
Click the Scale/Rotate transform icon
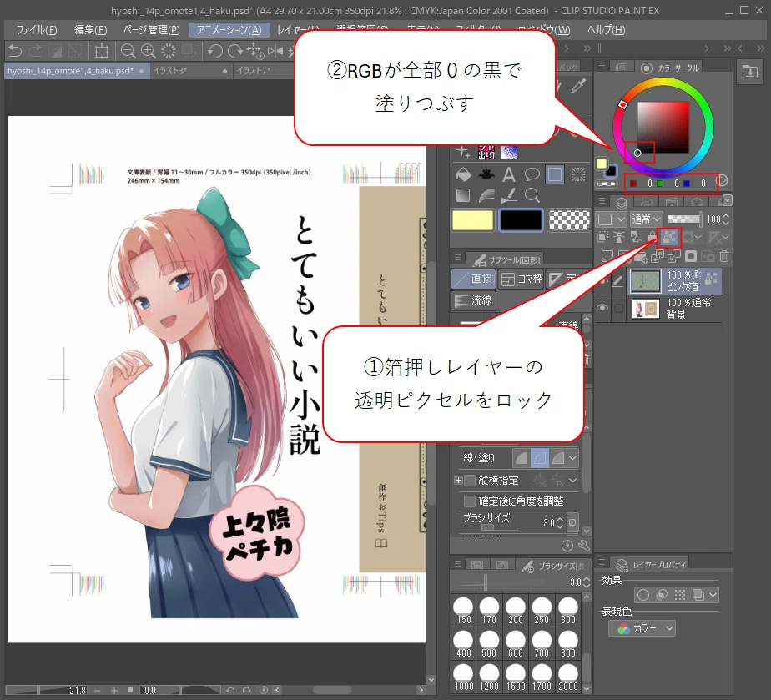(102, 51)
